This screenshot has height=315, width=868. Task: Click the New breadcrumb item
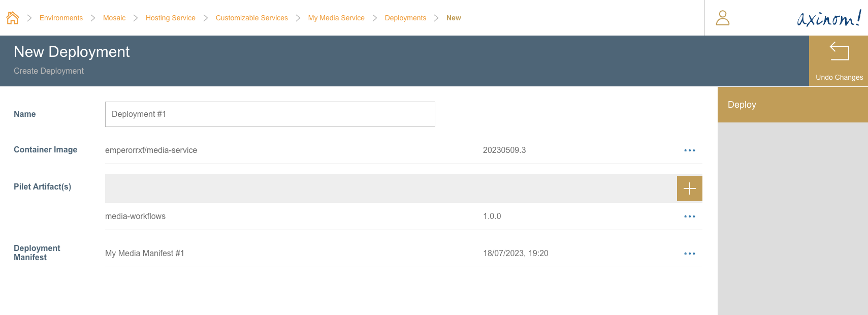454,18
